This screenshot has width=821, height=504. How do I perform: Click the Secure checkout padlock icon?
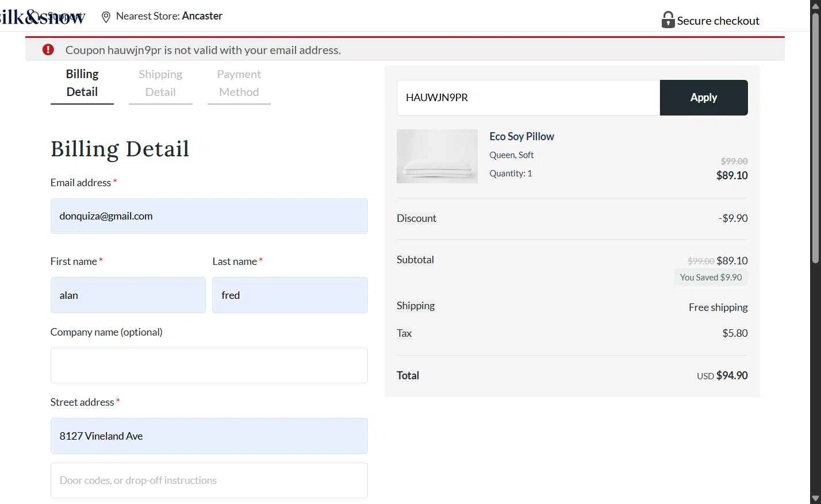[667, 20]
